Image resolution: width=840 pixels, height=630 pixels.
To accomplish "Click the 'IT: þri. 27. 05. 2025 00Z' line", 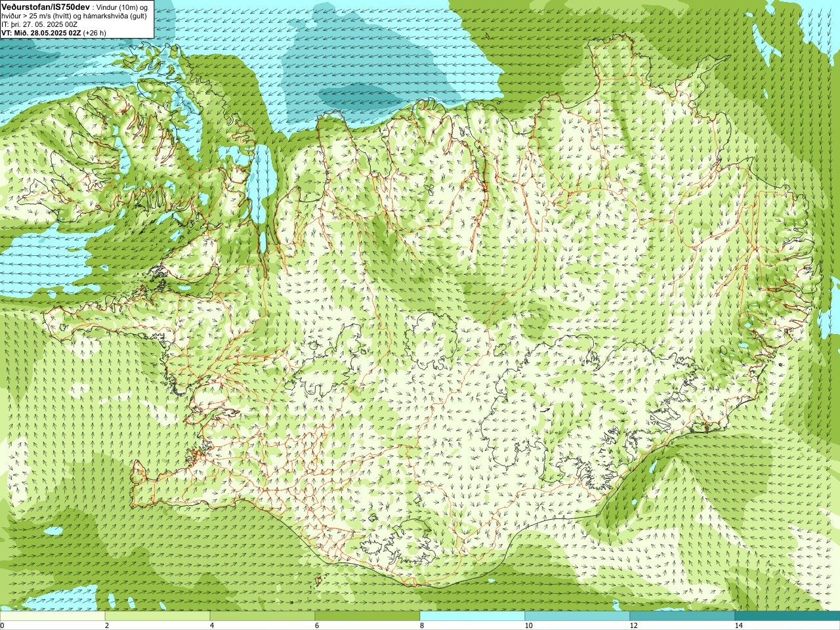I will point(39,24).
